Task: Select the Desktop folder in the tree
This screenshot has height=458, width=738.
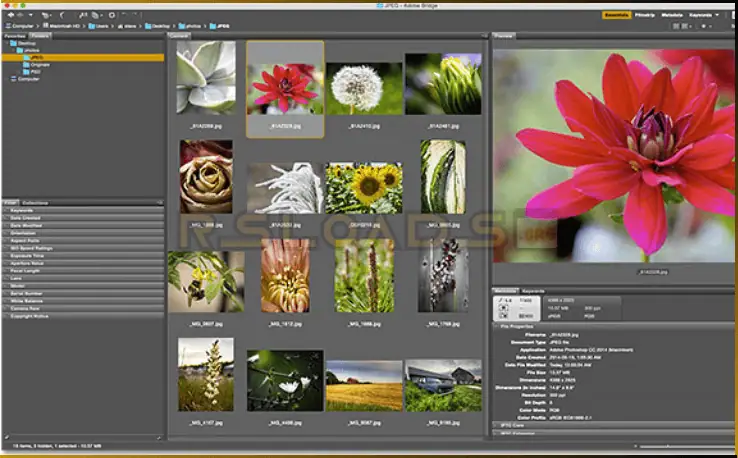Action: click(x=23, y=43)
